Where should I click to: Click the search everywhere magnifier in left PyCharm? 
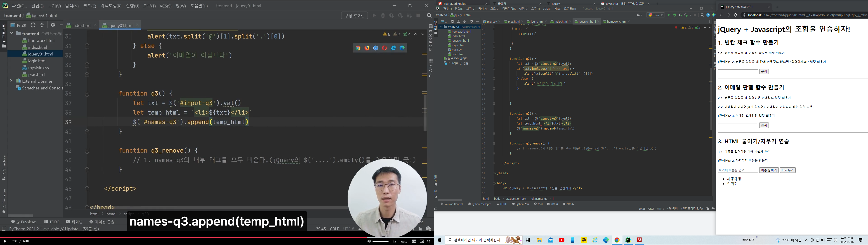pos(429,16)
